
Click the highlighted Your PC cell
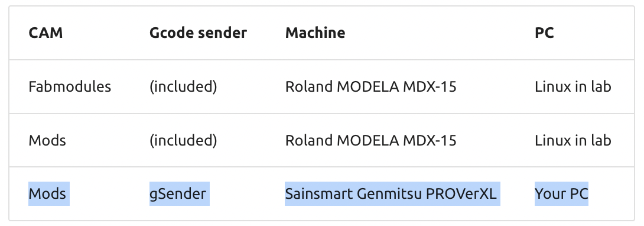[561, 193]
